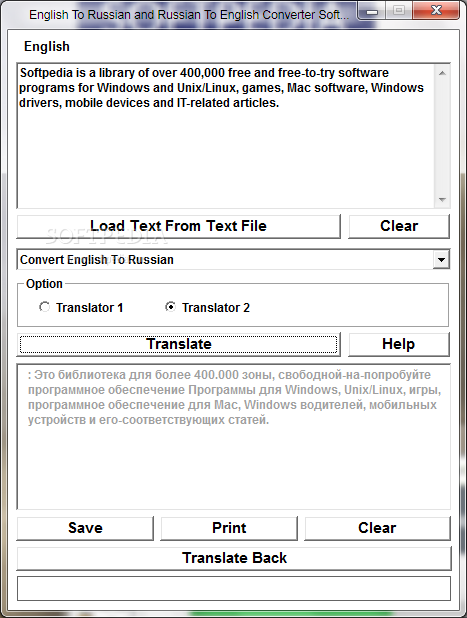Image resolution: width=467 pixels, height=618 pixels.
Task: Click the scroll down arrow of English text box
Action: [x=442, y=199]
